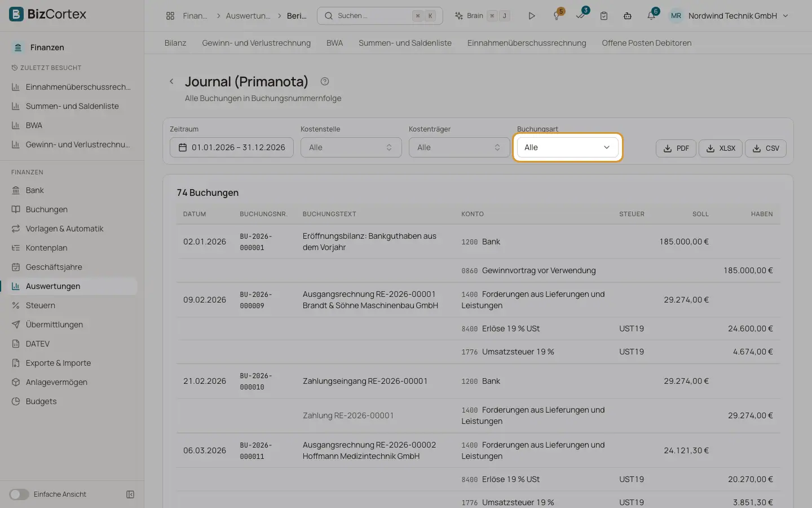Open the checkmark tasks icon with badge 3
The image size is (812, 508).
coord(581,16)
